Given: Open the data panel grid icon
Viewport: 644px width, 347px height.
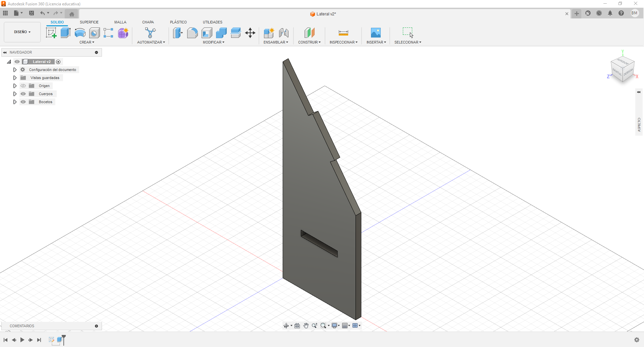Looking at the screenshot, I should (x=5, y=13).
